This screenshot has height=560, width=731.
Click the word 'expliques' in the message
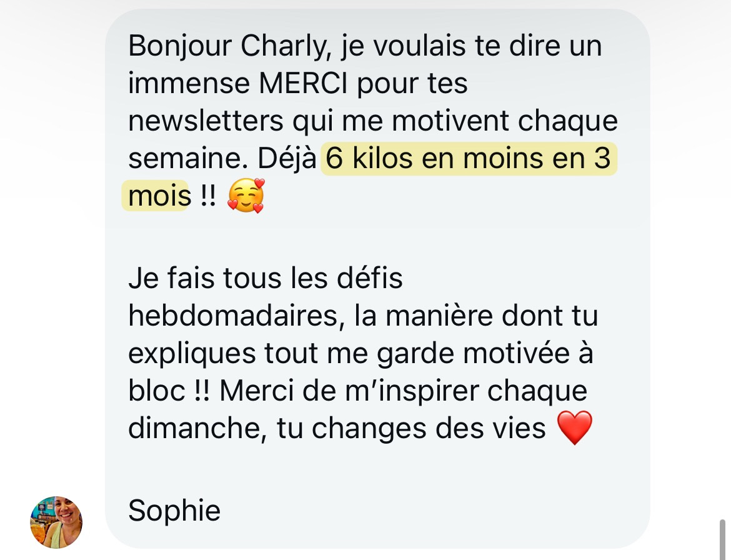(192, 353)
